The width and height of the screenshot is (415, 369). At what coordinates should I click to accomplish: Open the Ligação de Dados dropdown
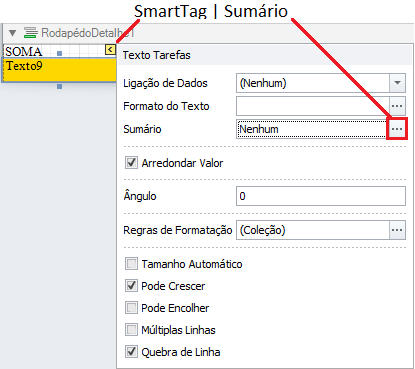[x=397, y=83]
